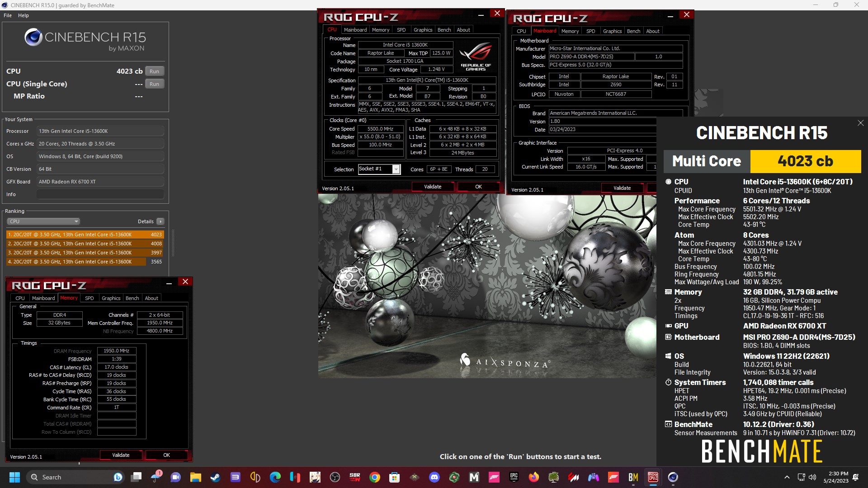Screen dimensions: 868x488
Task: Open clock and date flyout
Action: click(x=836, y=477)
